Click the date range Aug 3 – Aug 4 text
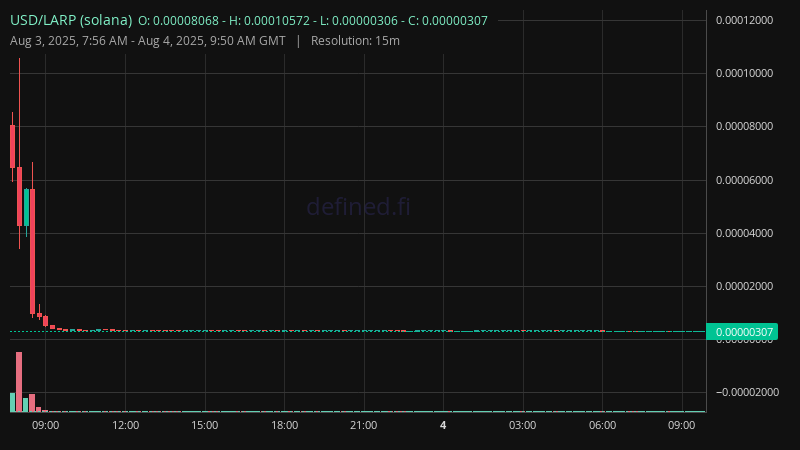Viewport: 800px width, 450px height. [x=147, y=41]
